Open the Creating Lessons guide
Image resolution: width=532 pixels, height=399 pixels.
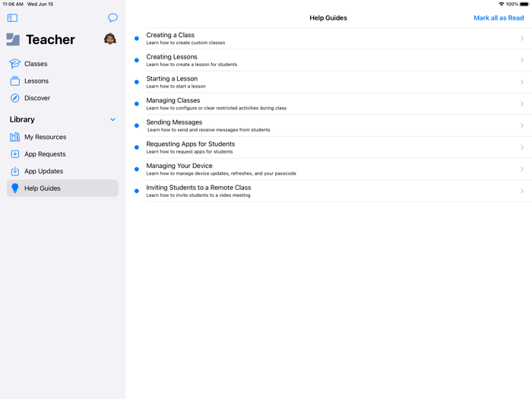328,60
